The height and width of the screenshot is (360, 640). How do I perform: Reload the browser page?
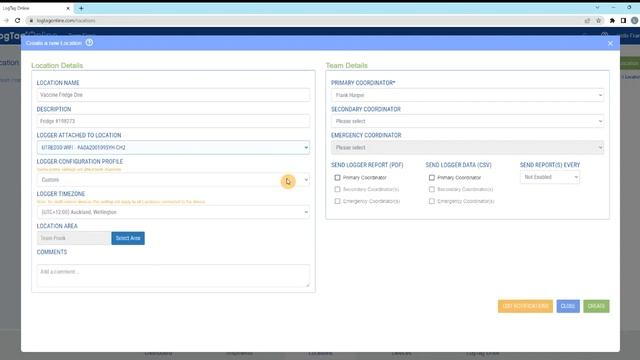tap(18, 20)
